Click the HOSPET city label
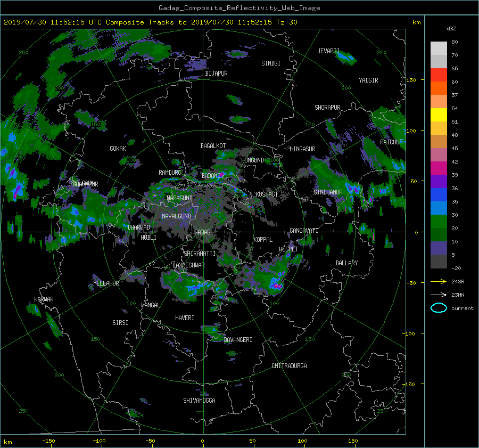This screenshot has width=479, height=448. (x=288, y=249)
